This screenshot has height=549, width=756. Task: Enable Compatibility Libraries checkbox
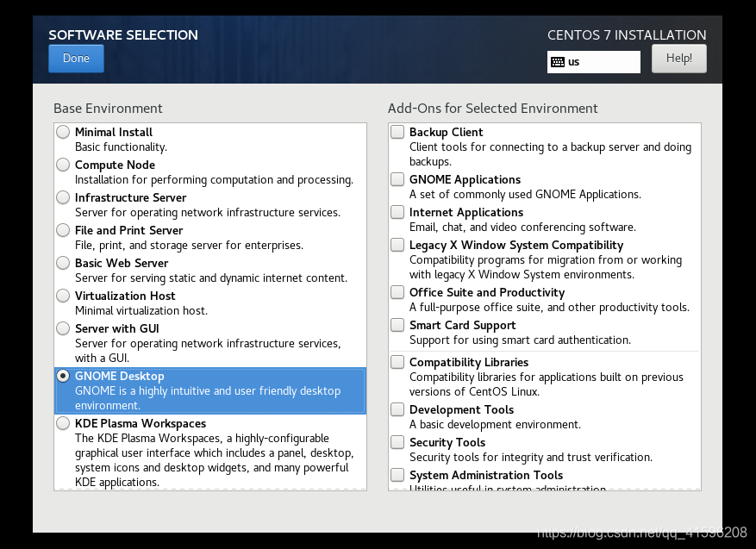(397, 362)
